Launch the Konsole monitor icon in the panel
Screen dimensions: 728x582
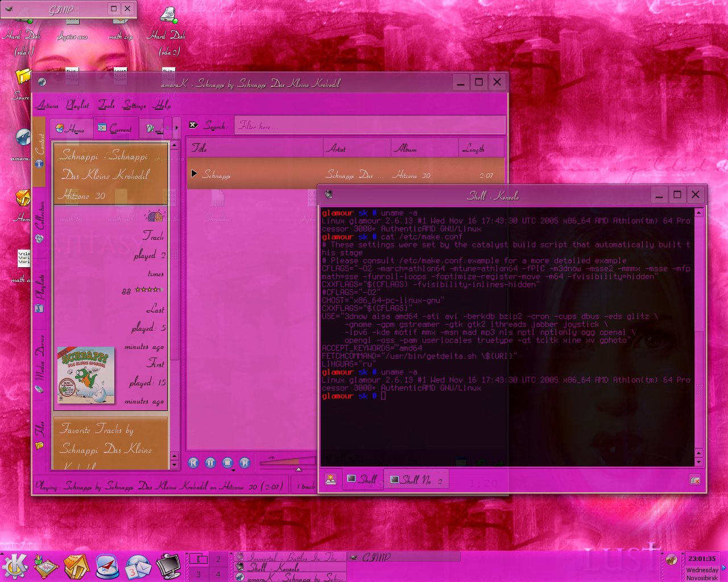point(168,567)
